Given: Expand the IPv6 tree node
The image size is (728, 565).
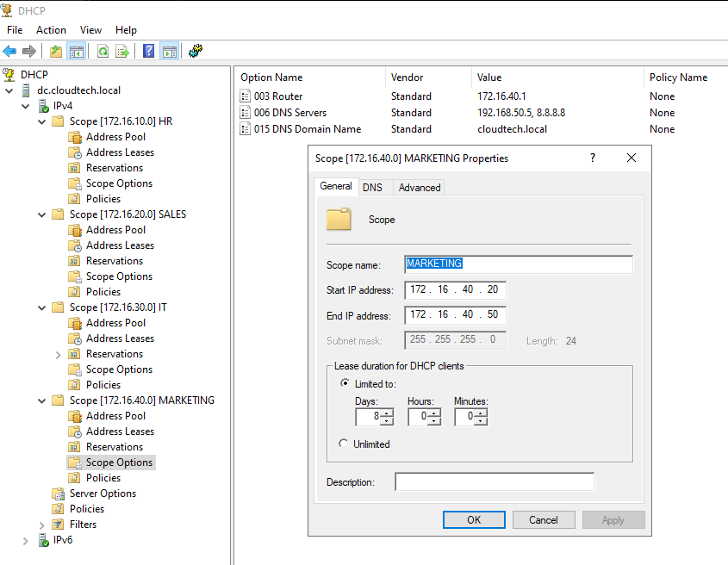Looking at the screenshot, I should point(26,540).
